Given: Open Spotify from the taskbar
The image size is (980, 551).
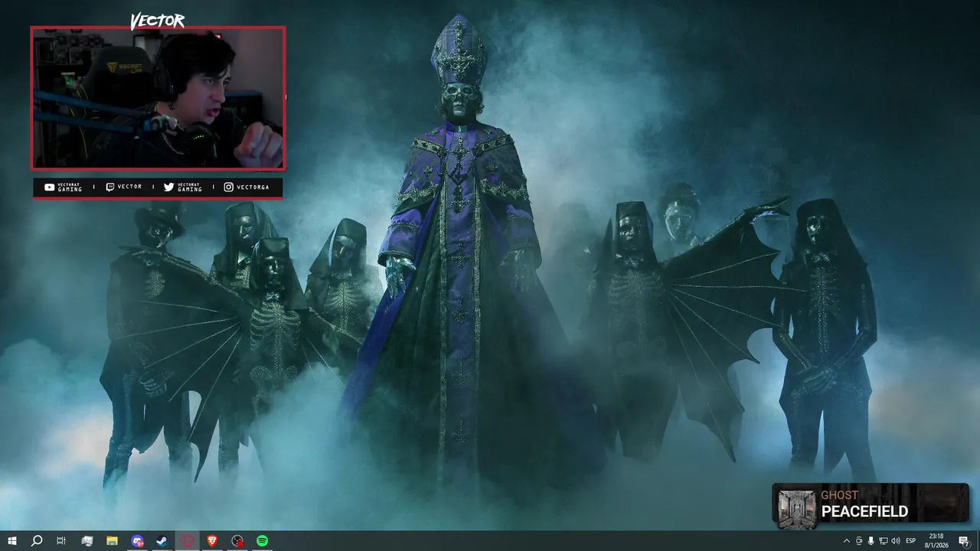Looking at the screenshot, I should [262, 541].
